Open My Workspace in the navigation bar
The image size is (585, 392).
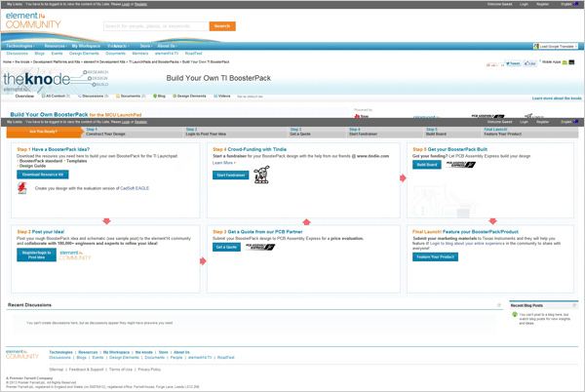click(86, 46)
